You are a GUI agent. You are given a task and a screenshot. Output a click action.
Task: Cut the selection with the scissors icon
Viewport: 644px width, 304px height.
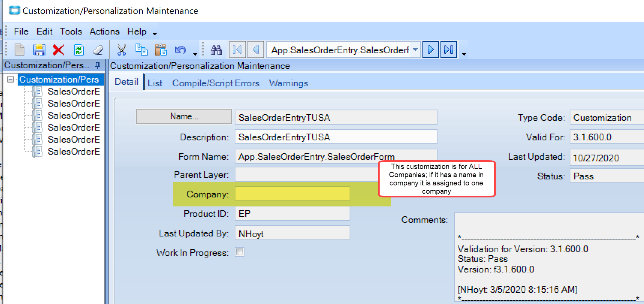tap(121, 50)
